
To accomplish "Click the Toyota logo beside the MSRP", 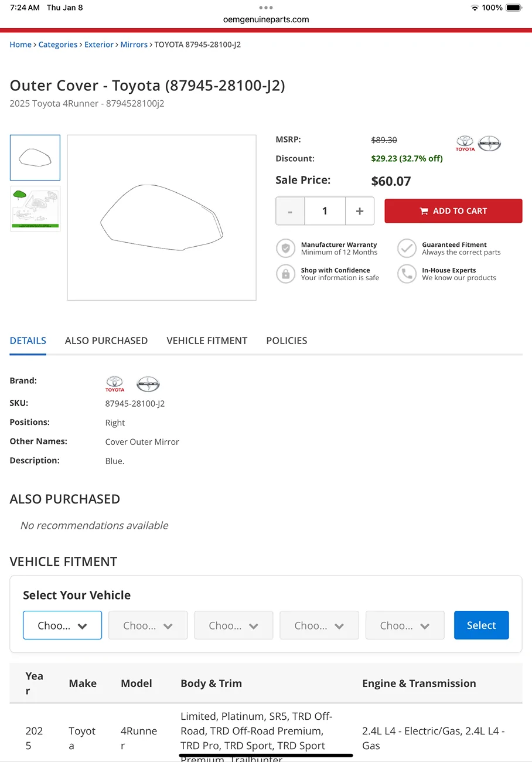I will 465,144.
